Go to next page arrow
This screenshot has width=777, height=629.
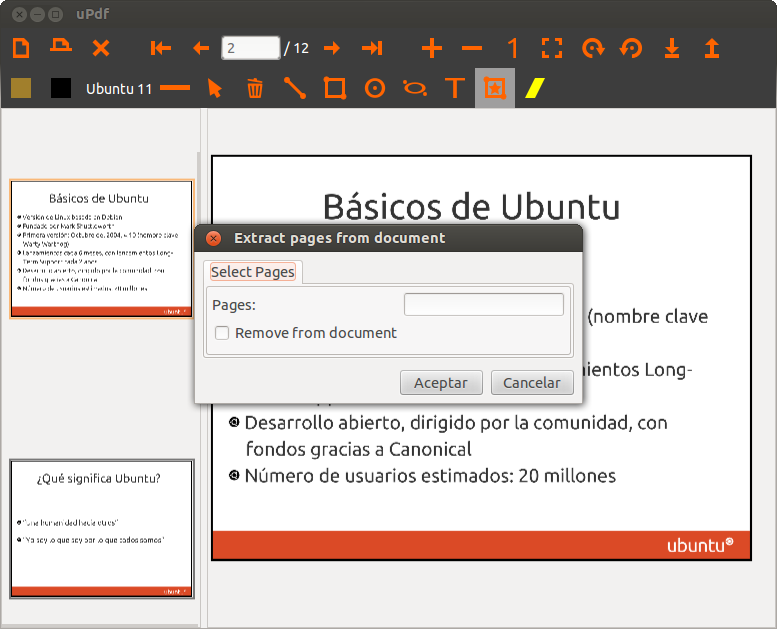point(332,48)
